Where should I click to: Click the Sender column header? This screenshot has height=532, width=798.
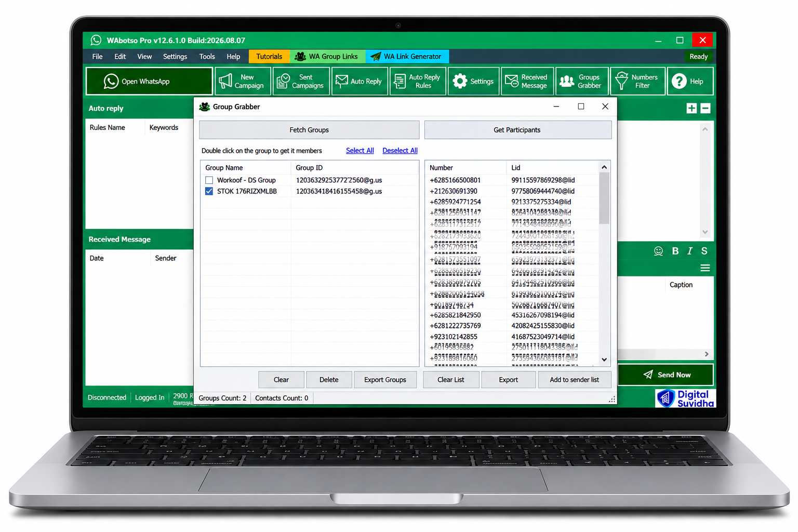click(166, 258)
